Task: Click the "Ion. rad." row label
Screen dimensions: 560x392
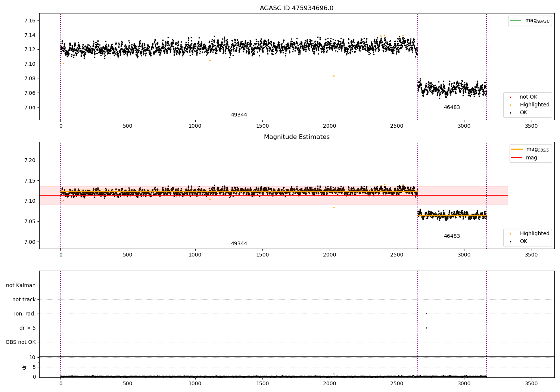Action: [x=25, y=314]
